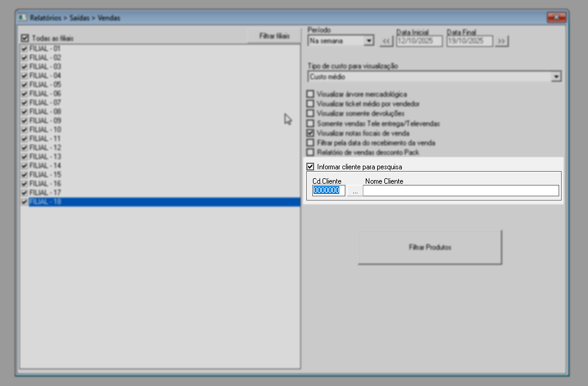The image size is (588, 386).
Task: Toggle the FILIAL - 05 checkbox
Action: tap(25, 85)
